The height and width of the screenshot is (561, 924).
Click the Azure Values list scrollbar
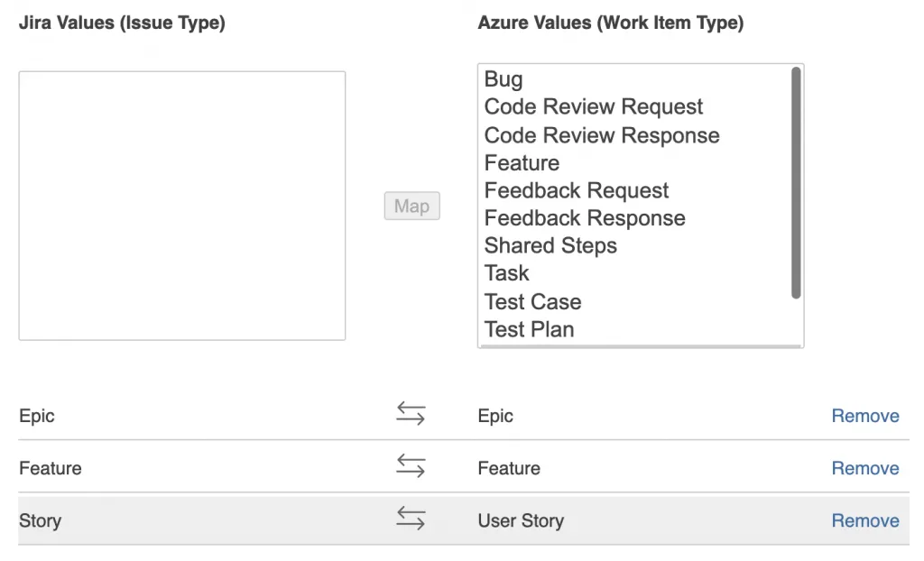[x=796, y=180]
